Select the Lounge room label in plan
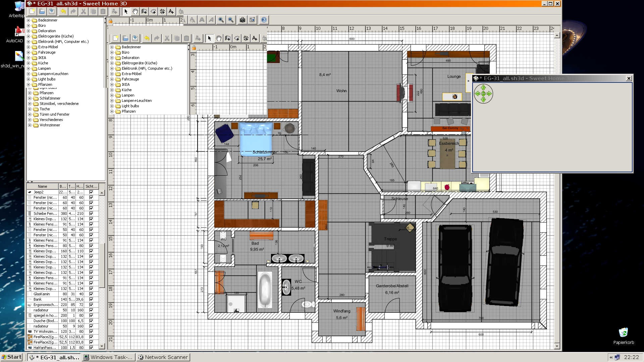 point(454,76)
